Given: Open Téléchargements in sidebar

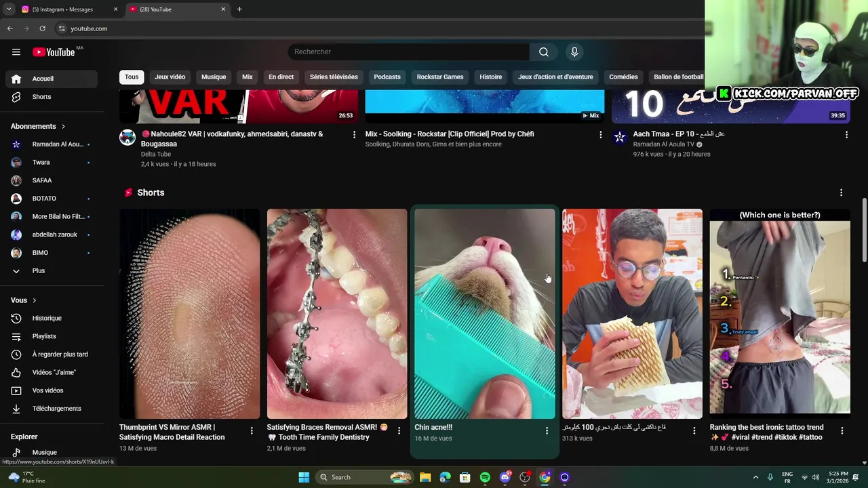Looking at the screenshot, I should [52, 409].
